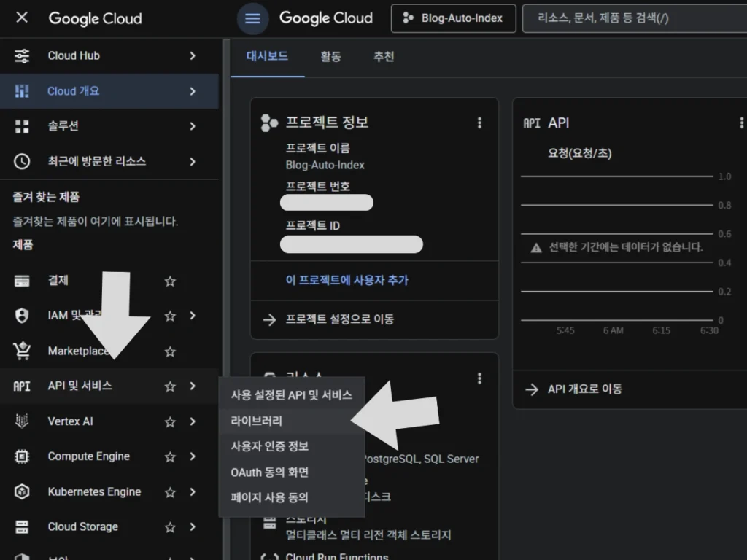Viewport: 747px width, 560px height.
Task: Click the sidebar vertical scrollbar
Action: [226, 299]
